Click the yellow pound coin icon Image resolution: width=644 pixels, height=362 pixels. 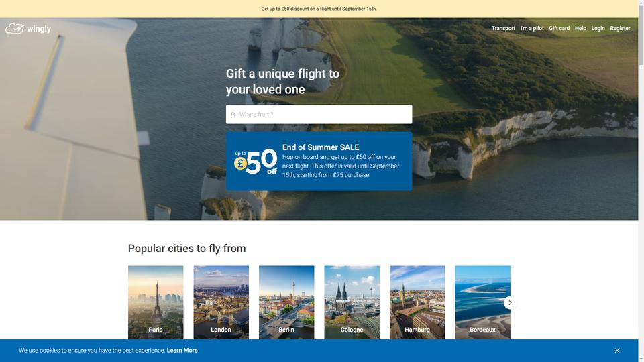240,164
